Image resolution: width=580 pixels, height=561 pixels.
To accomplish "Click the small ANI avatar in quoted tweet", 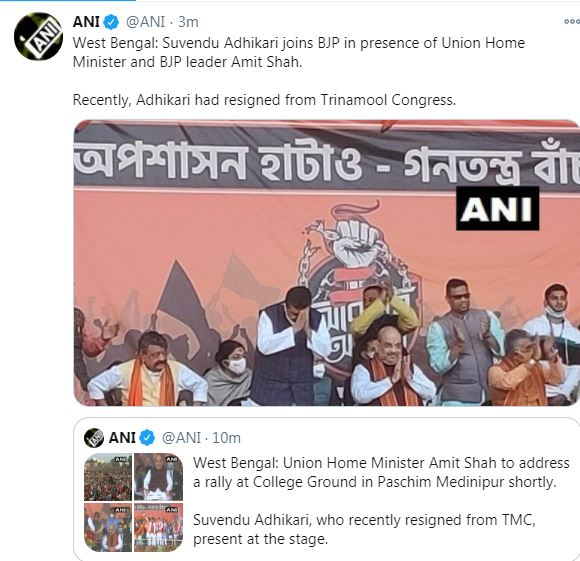I will [x=94, y=438].
